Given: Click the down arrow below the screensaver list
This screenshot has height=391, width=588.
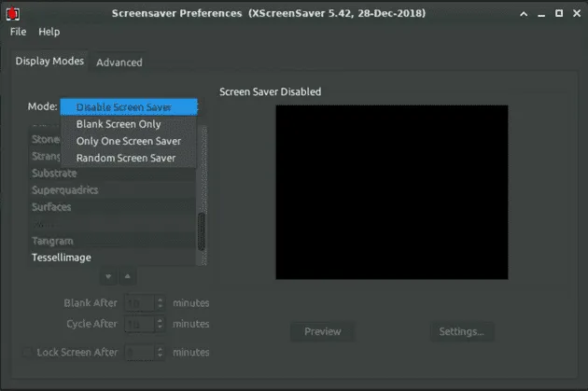Looking at the screenshot, I should click(108, 276).
